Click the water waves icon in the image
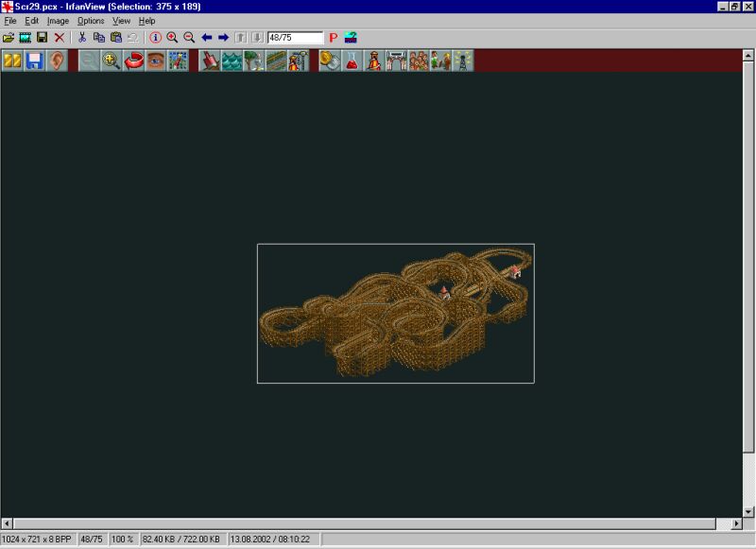 (x=232, y=60)
